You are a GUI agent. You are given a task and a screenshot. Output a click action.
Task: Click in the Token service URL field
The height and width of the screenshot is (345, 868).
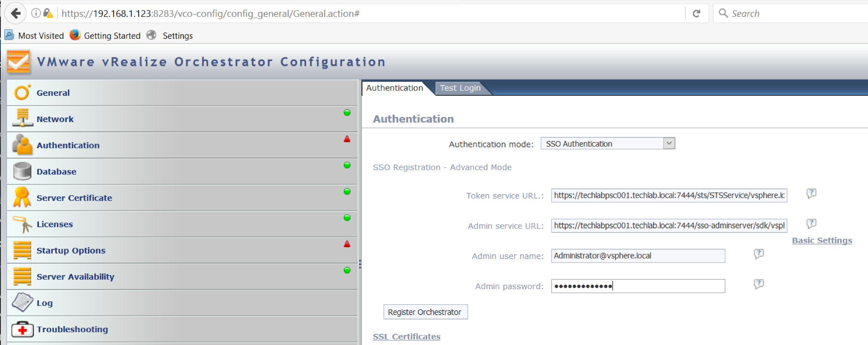click(669, 195)
